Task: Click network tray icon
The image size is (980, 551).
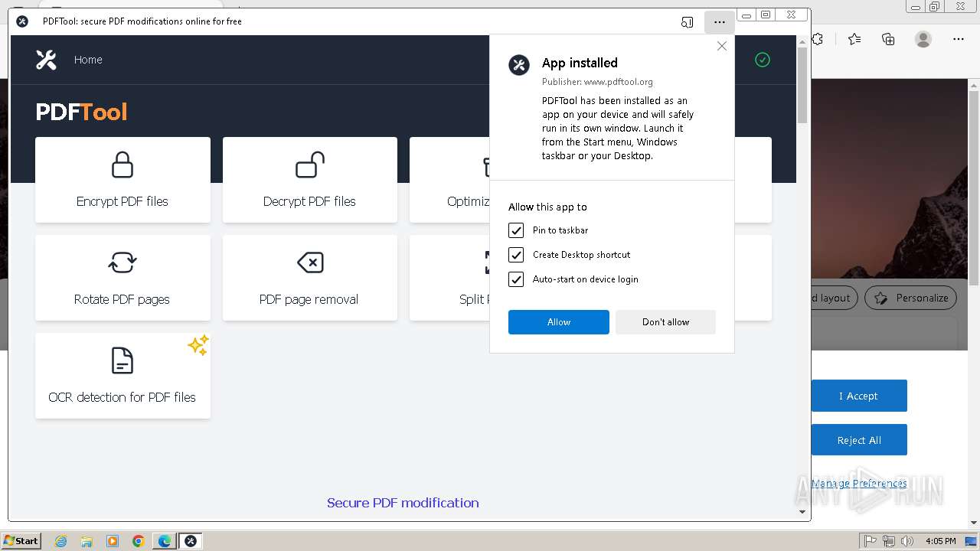Action: [889, 541]
